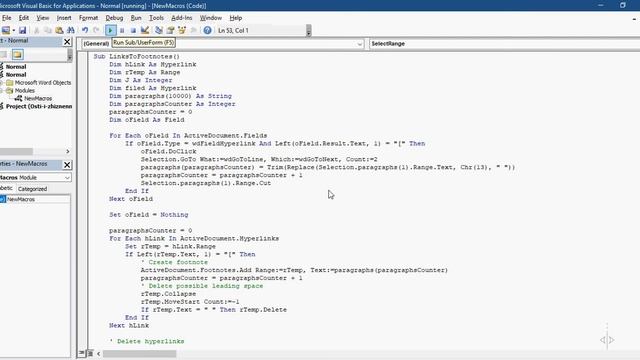Close the Project - Normal panel
This screenshot has width=640, height=360.
pos(67,42)
